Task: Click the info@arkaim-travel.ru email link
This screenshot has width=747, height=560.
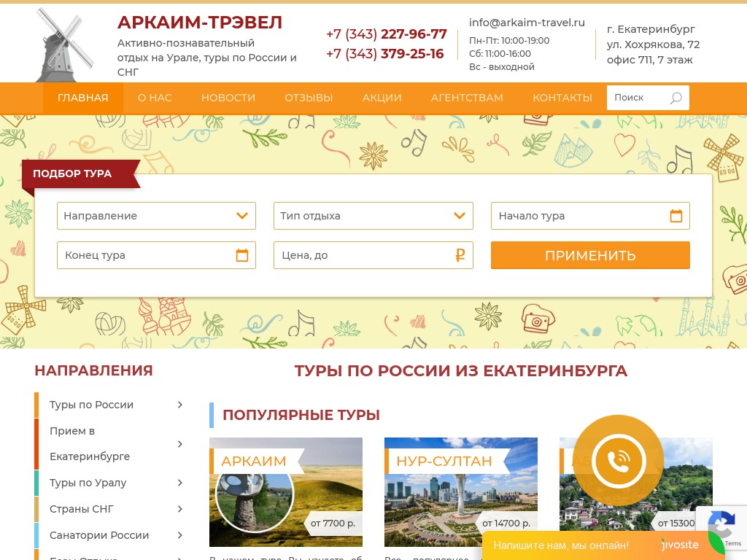Action: click(x=527, y=23)
